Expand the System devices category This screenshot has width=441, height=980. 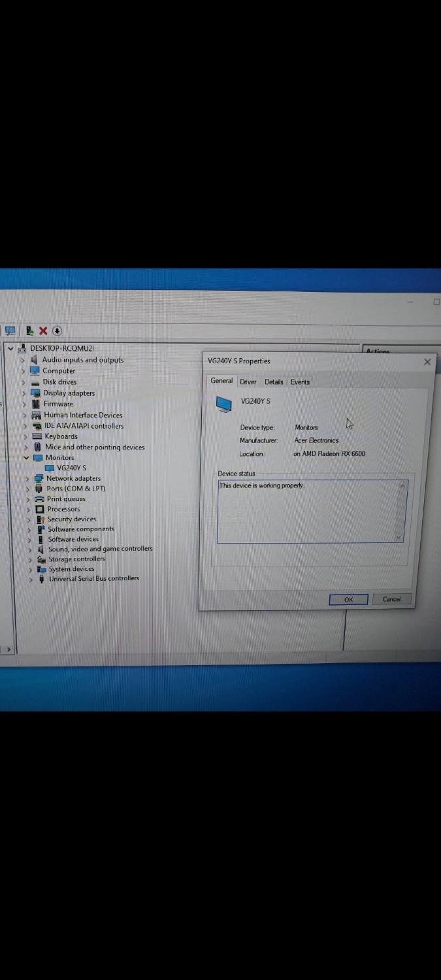tap(30, 569)
